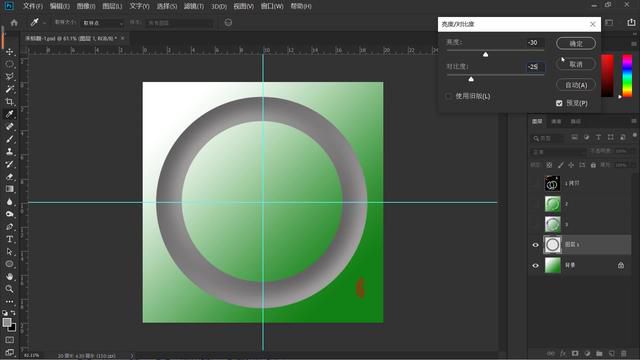This screenshot has width=640, height=360.
Task: Open the Eyedropper tool preset picker arrow
Action: 44,23
